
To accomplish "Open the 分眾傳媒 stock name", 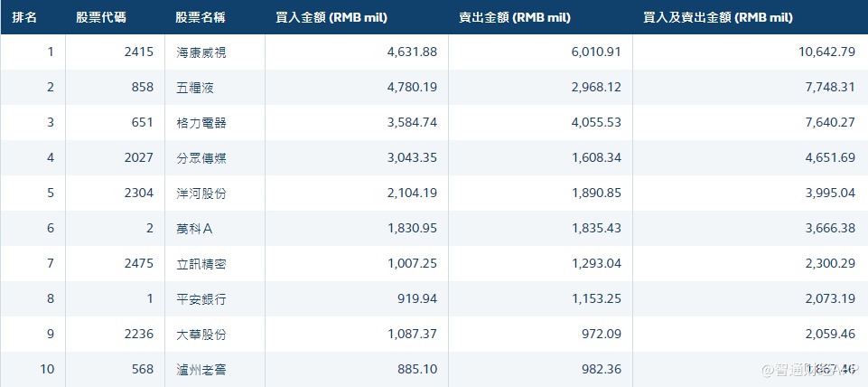I will [x=201, y=158].
